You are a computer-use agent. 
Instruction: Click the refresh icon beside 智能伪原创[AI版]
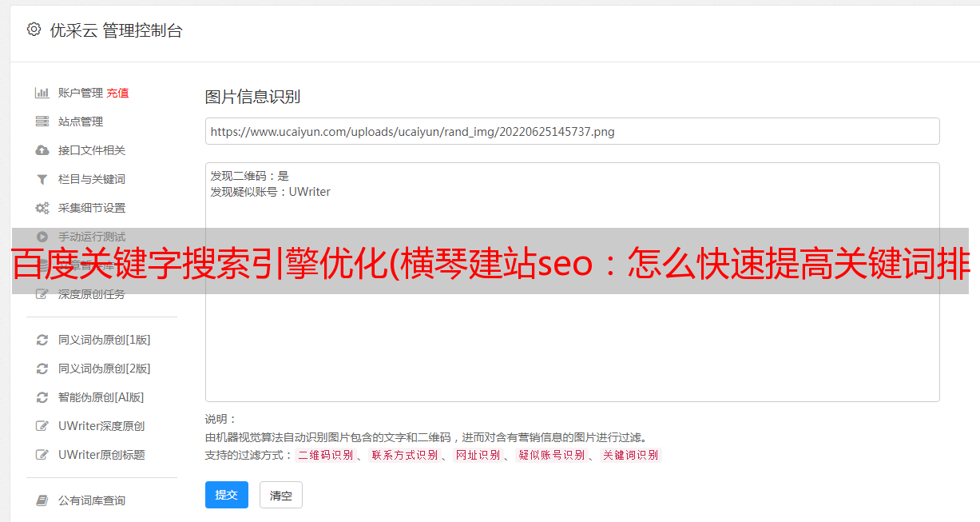42,397
